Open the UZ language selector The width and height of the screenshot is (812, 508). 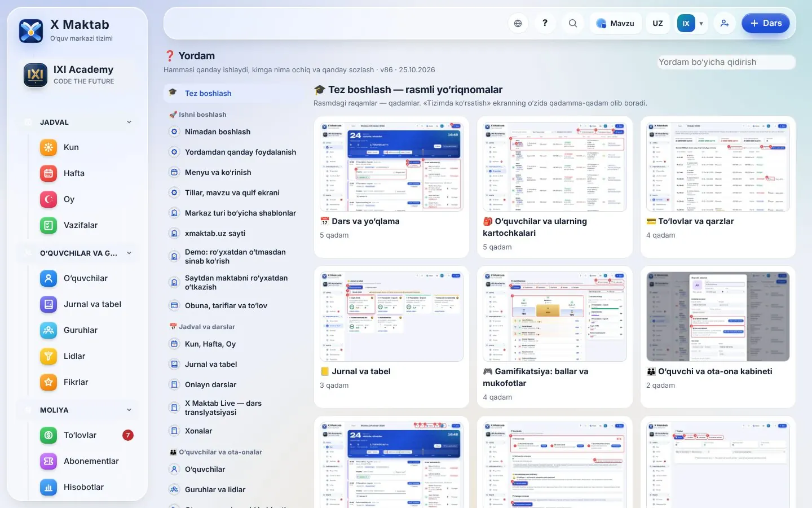(x=657, y=23)
